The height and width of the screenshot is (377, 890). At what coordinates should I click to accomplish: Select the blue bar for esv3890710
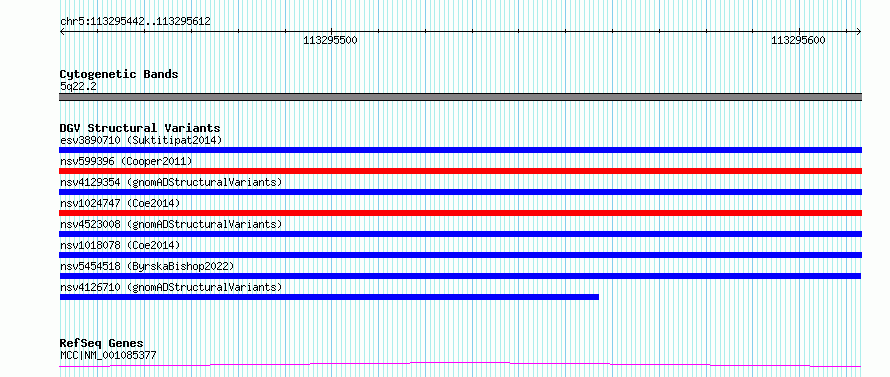click(460, 150)
